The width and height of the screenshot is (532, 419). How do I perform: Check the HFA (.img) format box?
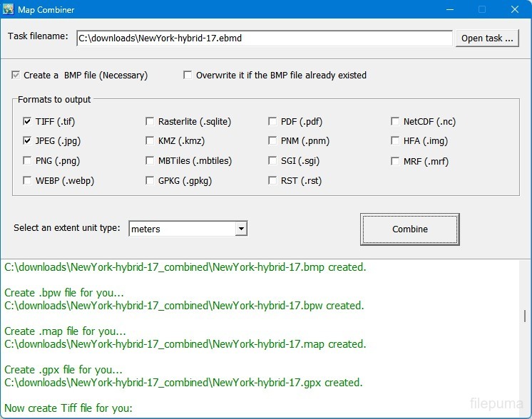(x=396, y=141)
